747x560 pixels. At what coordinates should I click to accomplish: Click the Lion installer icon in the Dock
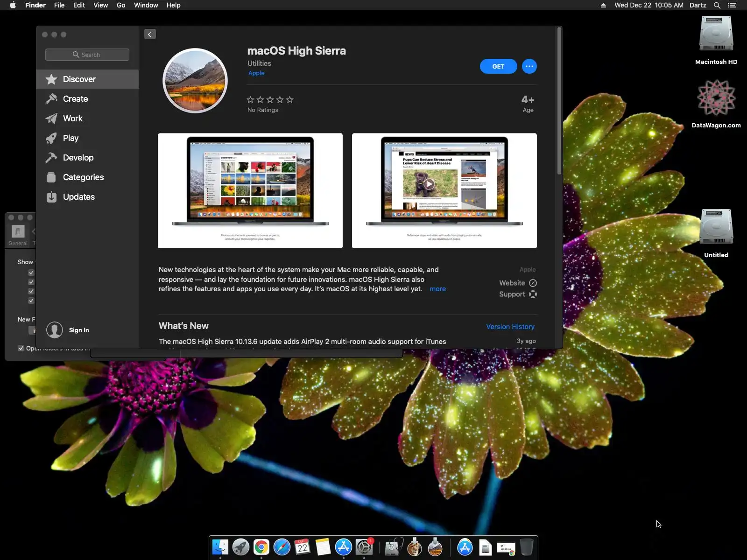pos(414,547)
